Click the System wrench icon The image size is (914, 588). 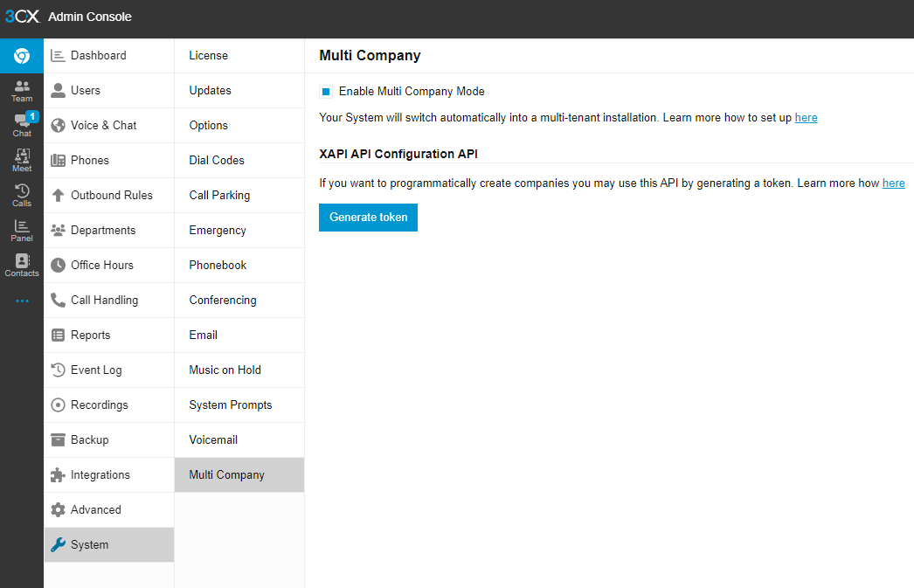pyautogui.click(x=58, y=545)
